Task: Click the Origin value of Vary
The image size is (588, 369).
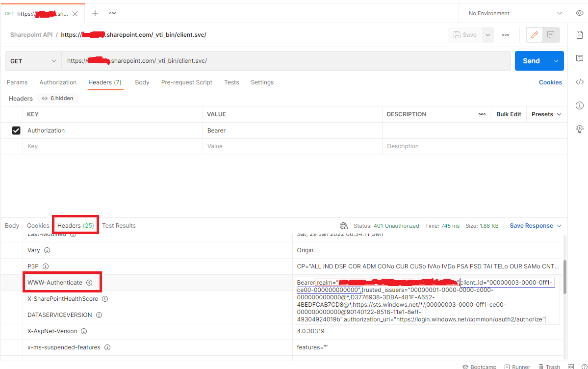Action: 305,250
